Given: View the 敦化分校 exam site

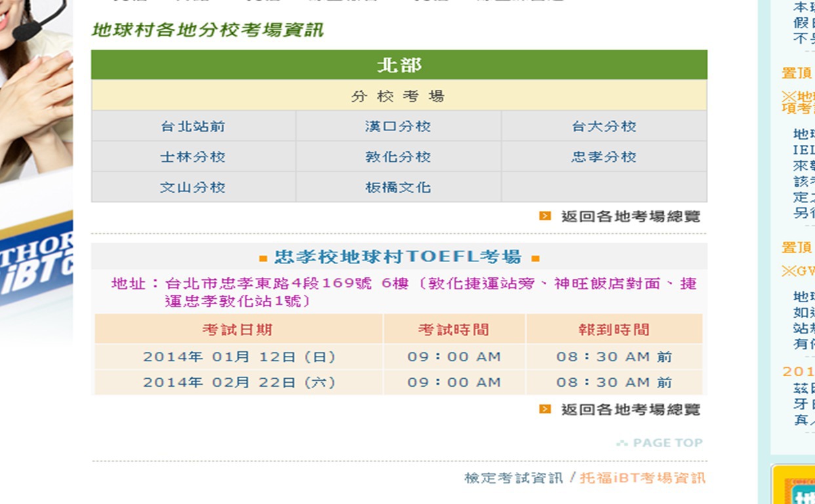Looking at the screenshot, I should (x=398, y=157).
